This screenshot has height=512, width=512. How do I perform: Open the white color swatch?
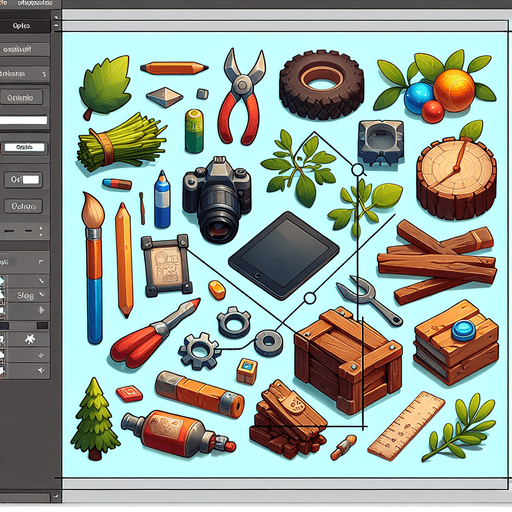coord(30,180)
